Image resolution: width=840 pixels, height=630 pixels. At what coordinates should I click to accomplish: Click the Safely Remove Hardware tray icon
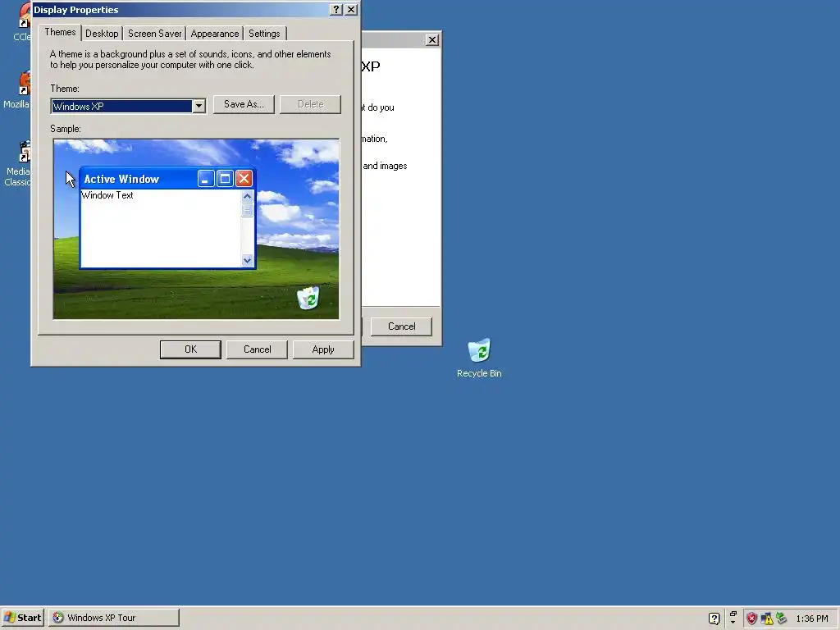tap(781, 619)
